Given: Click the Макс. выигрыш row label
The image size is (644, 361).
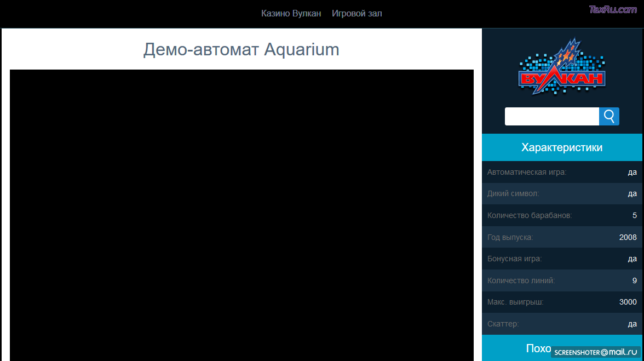Looking at the screenshot, I should click(515, 302).
